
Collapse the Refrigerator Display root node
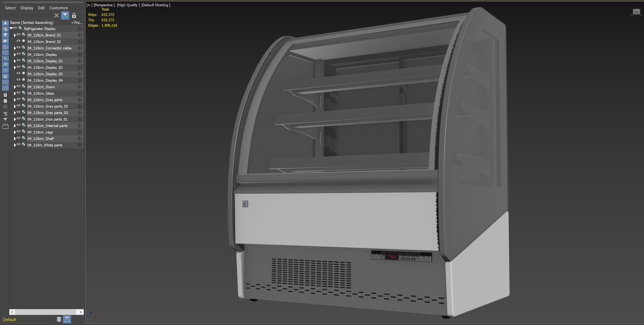click(x=11, y=28)
